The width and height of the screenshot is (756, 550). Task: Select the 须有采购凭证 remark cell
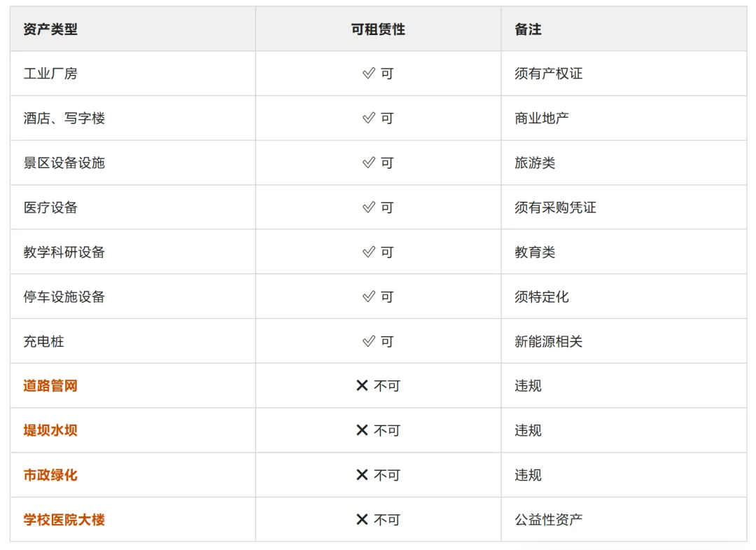(x=624, y=207)
